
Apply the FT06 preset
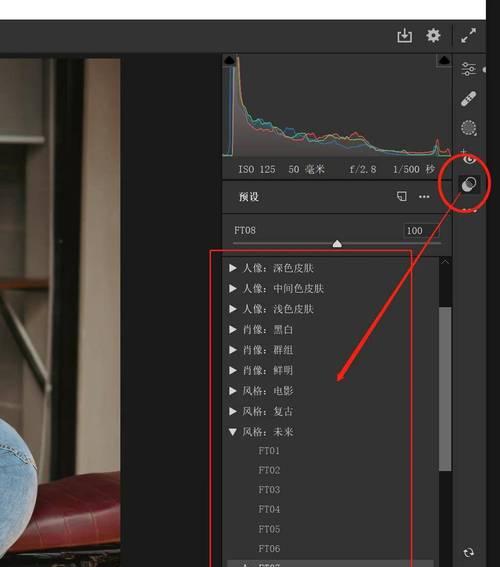coord(269,549)
